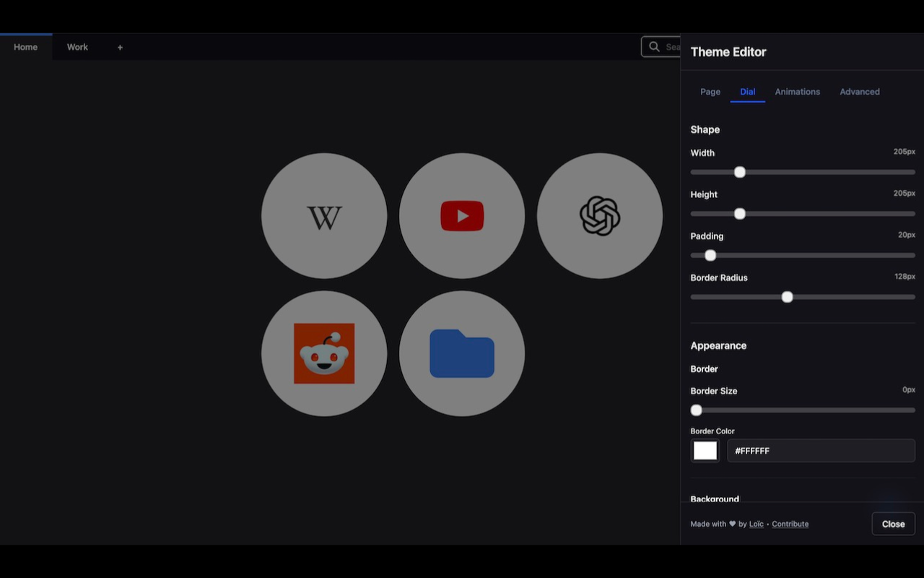Open the blue folder dial
Screen dimensions: 924x578
point(462,353)
